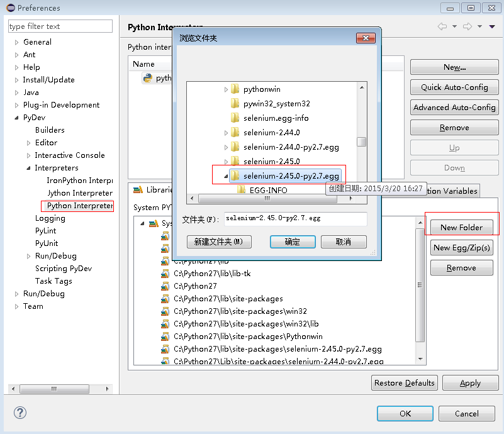Click the EGG-INFO folder icon
The height and width of the screenshot is (434, 504).
[242, 190]
